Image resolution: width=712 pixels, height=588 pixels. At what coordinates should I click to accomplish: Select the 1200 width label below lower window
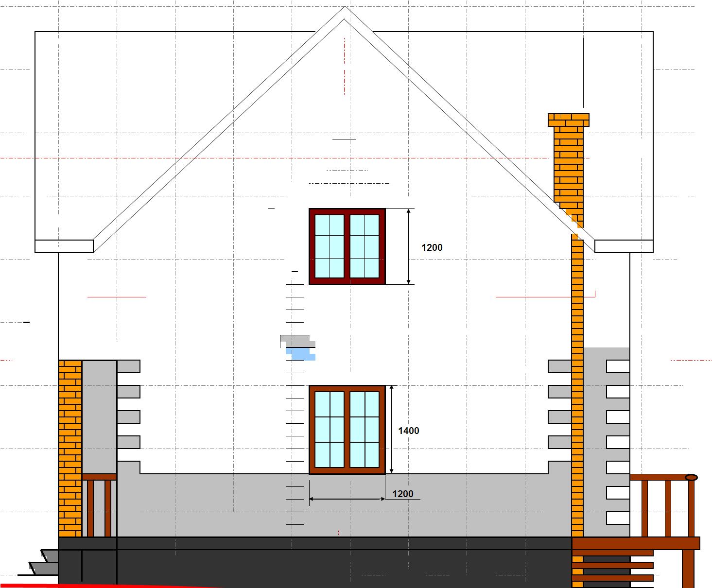[402, 494]
